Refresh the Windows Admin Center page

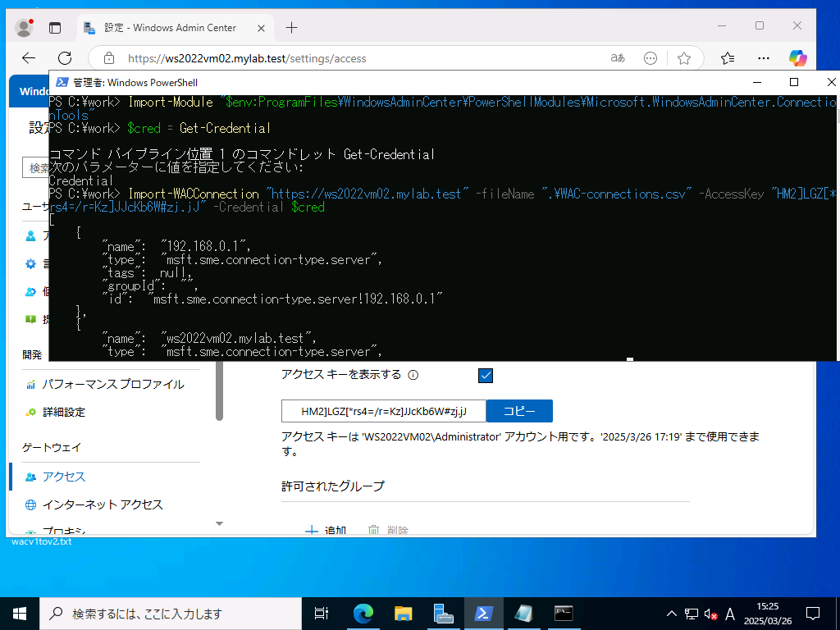click(65, 58)
